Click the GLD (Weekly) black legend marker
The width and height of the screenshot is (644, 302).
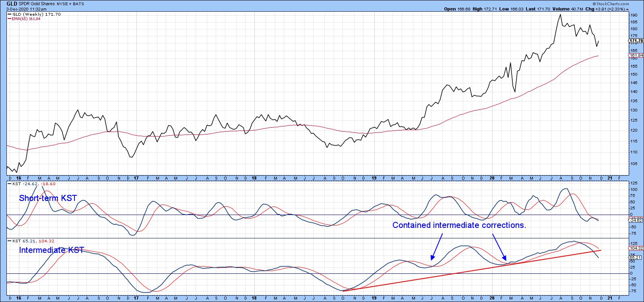tap(9, 14)
